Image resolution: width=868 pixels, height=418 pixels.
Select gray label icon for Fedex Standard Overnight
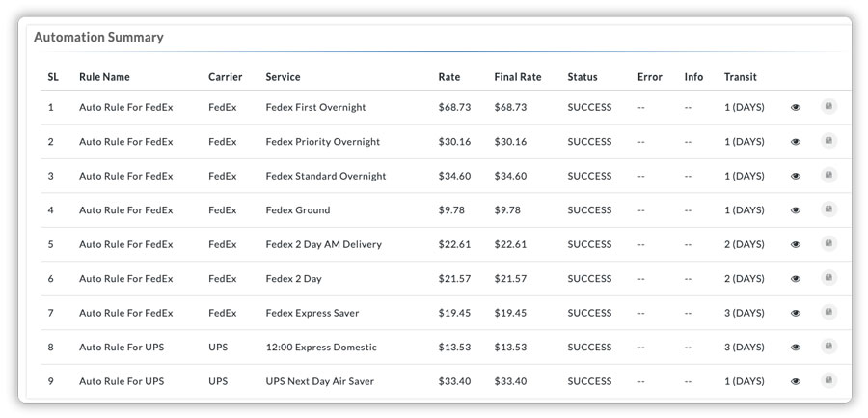(x=828, y=175)
